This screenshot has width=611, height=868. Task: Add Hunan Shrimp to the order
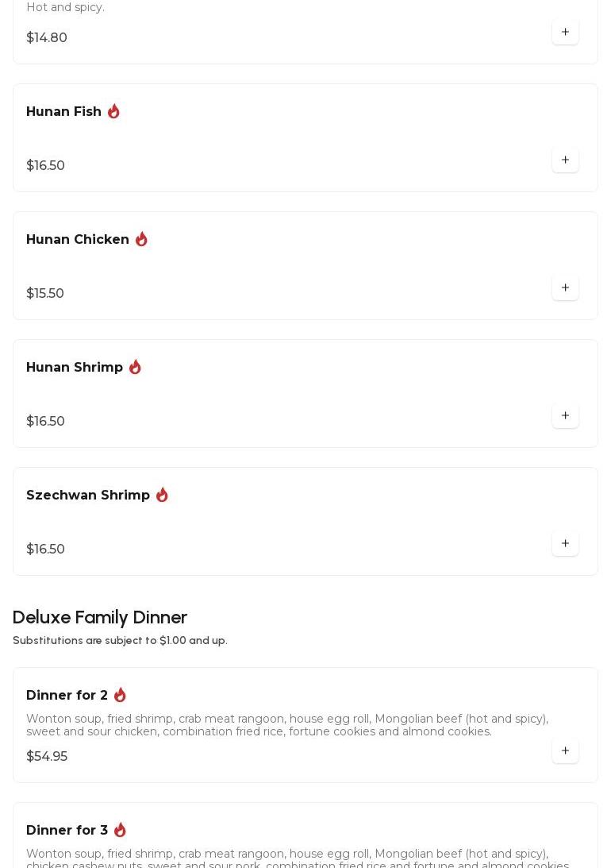[x=565, y=416]
